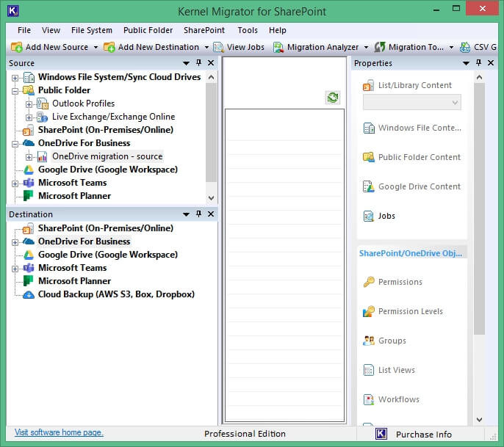Click SharePoint icon in Destination tree

[28, 228]
